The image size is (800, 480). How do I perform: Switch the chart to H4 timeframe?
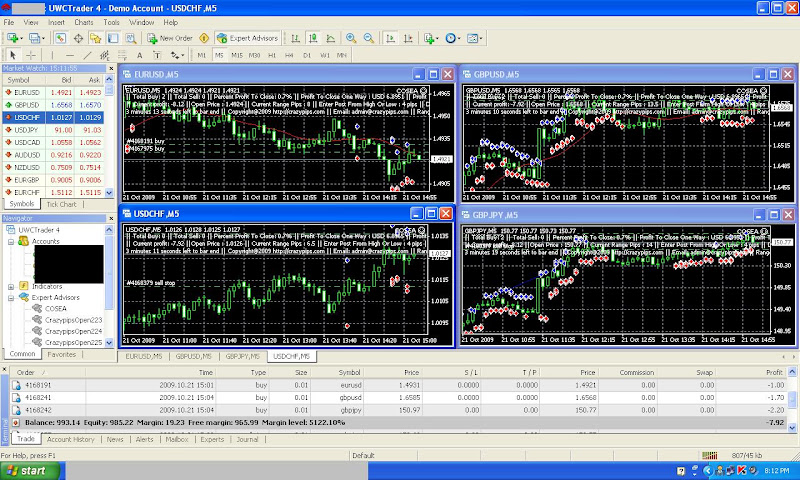[x=289, y=55]
